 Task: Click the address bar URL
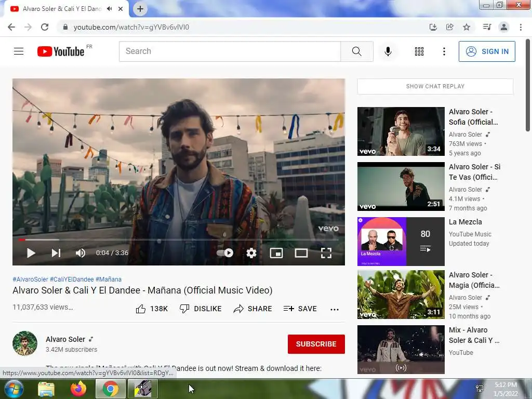pyautogui.click(x=131, y=27)
